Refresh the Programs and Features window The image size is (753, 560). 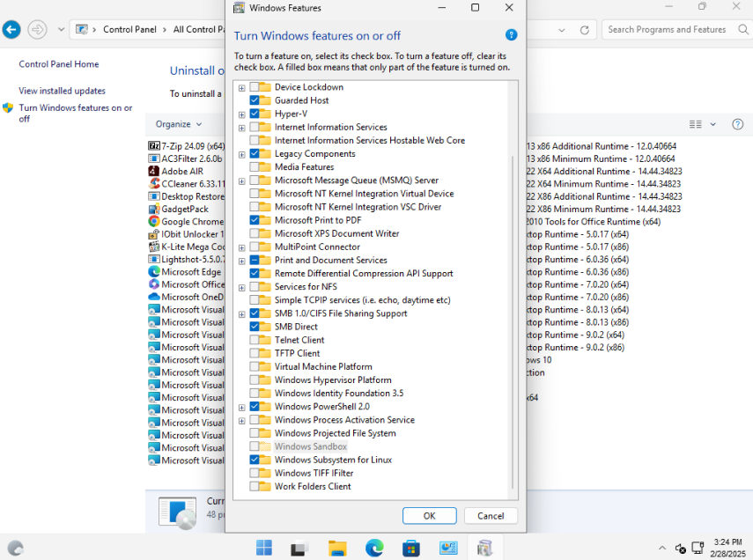(585, 30)
